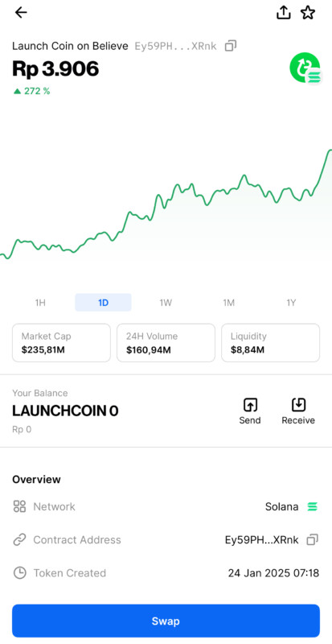Tap the blue Swap button
Viewport: 332px width, 644px height.
click(x=166, y=621)
